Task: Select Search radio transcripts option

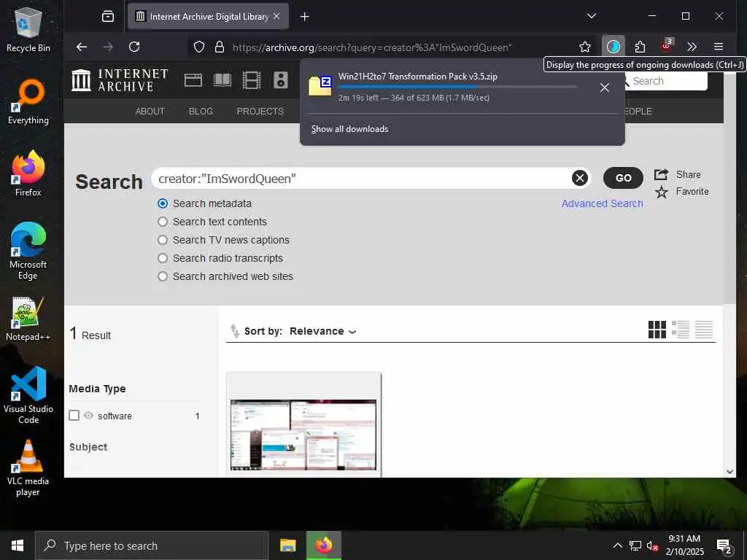Action: (163, 258)
